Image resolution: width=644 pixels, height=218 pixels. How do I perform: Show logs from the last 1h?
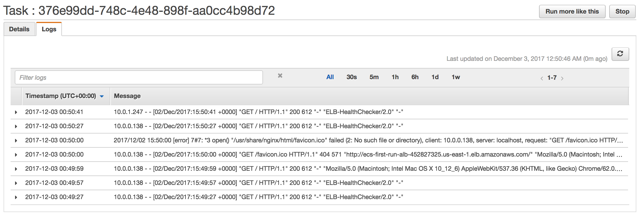pos(395,77)
